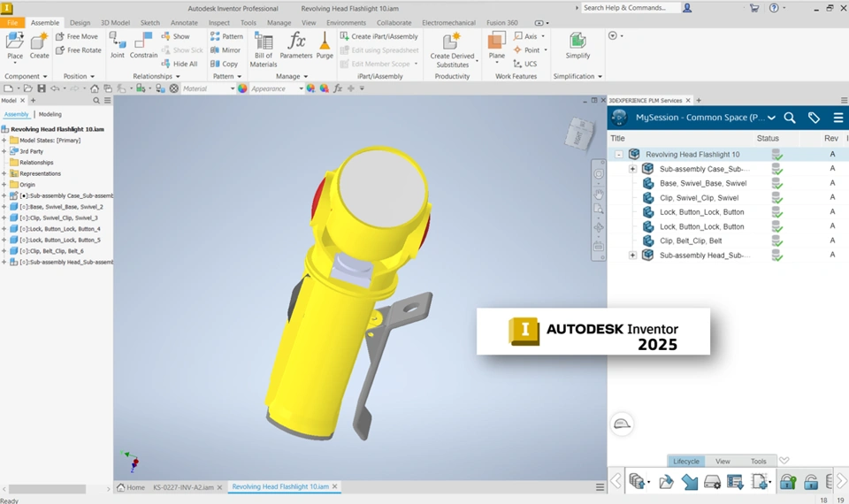
Task: Open the Design ribbon tab
Action: pyautogui.click(x=80, y=23)
